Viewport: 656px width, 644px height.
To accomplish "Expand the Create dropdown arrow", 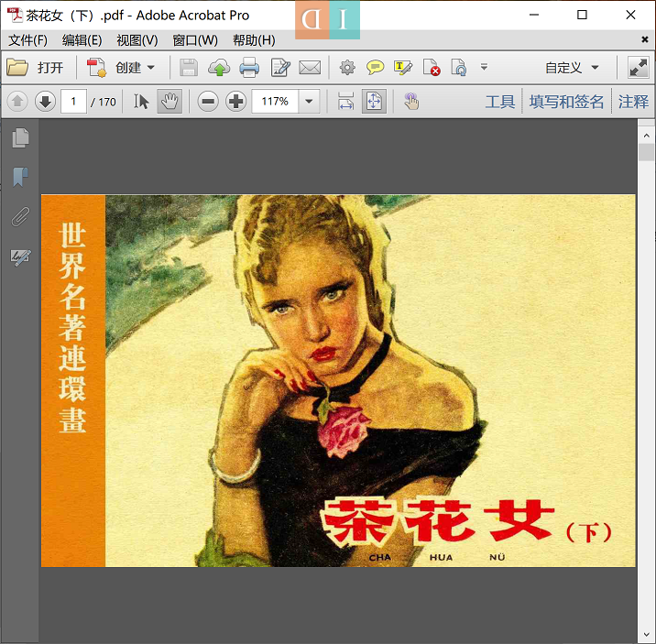I will (x=151, y=67).
